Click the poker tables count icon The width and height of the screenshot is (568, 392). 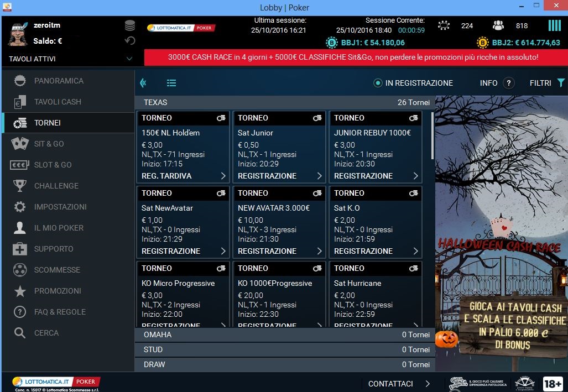444,25
